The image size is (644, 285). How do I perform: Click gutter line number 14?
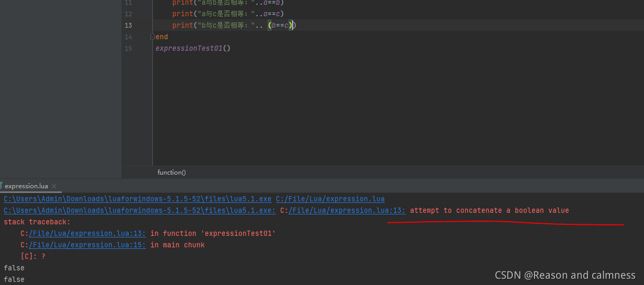click(129, 37)
